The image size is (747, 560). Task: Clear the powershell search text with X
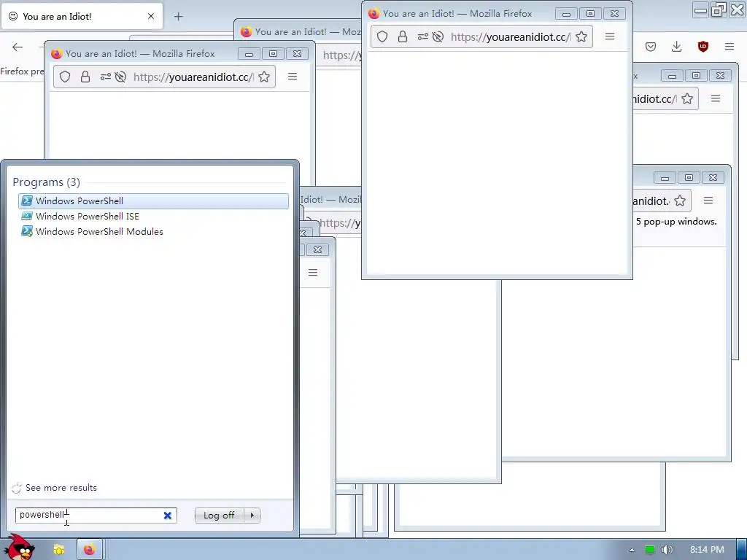[x=168, y=516]
